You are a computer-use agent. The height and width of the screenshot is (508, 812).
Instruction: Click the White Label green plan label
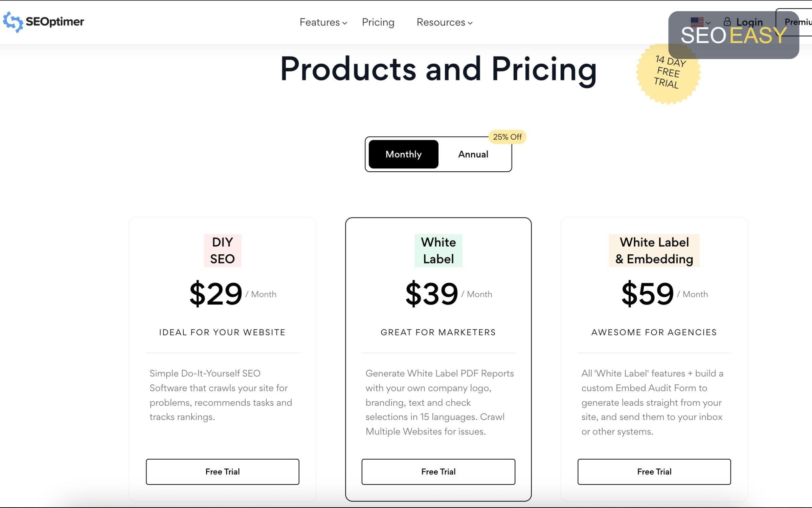coord(438,251)
